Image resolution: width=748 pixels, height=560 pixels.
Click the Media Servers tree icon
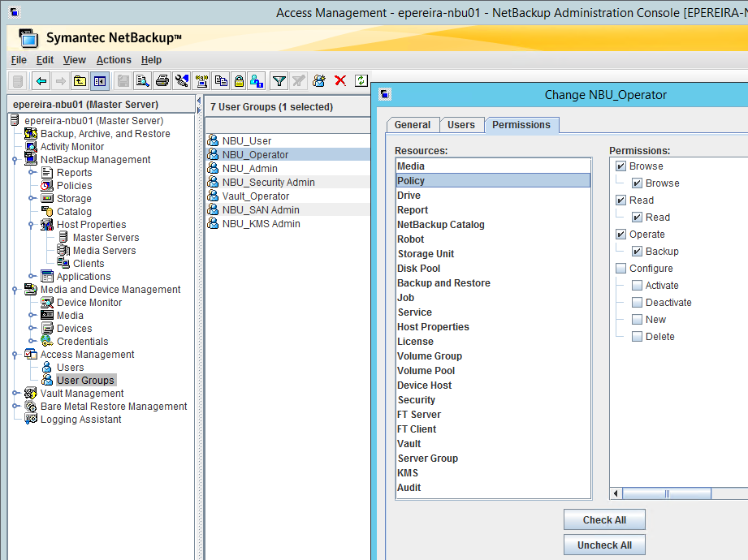(63, 250)
